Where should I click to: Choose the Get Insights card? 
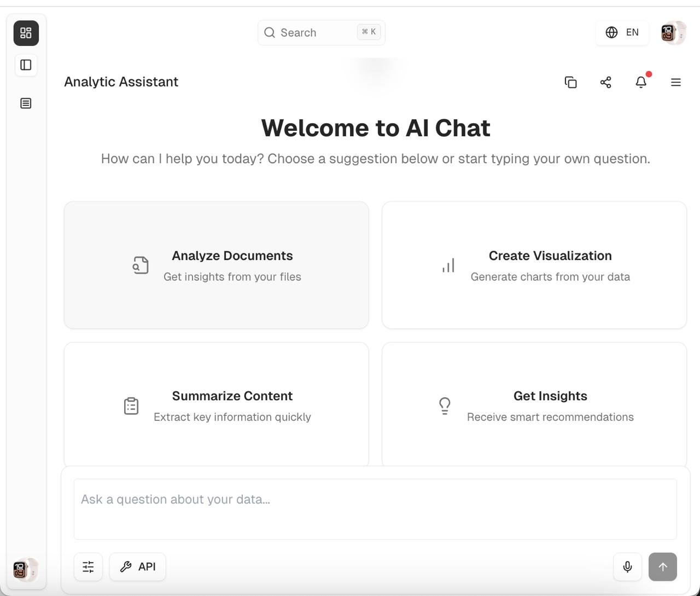534,405
